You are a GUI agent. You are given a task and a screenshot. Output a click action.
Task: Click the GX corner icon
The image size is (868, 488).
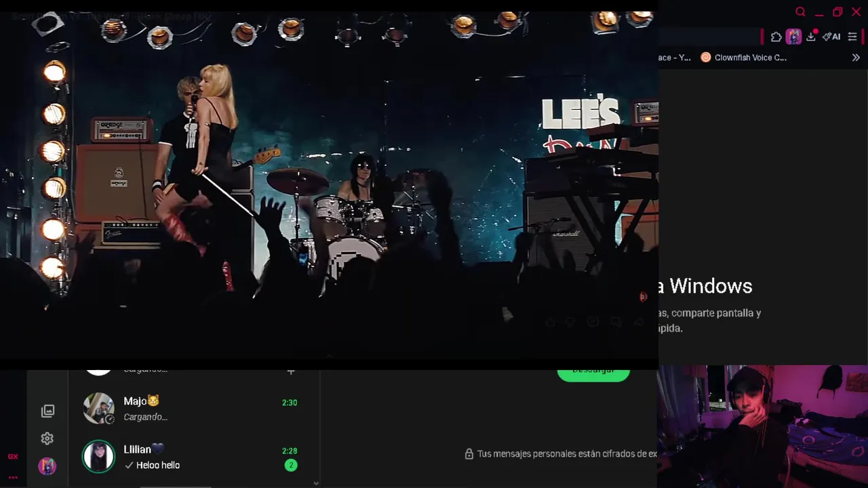pyautogui.click(x=13, y=457)
